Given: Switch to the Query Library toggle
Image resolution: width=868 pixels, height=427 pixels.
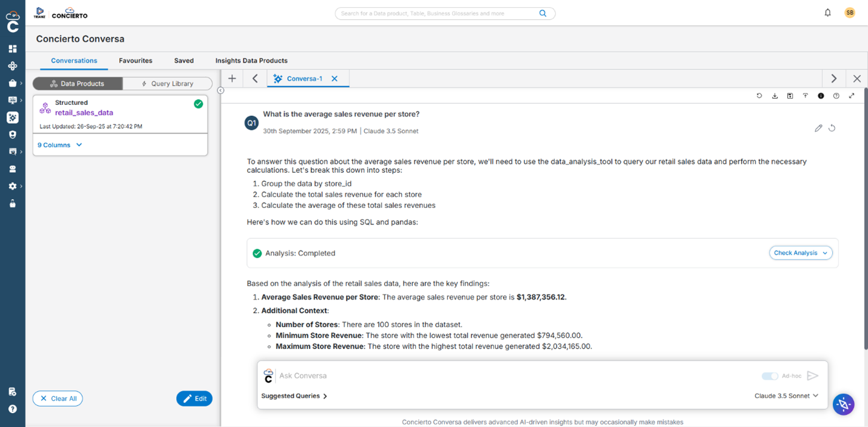Looking at the screenshot, I should [168, 83].
